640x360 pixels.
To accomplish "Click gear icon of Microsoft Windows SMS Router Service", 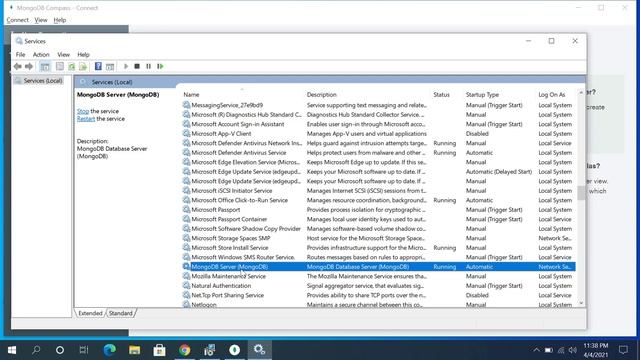I will (186, 257).
